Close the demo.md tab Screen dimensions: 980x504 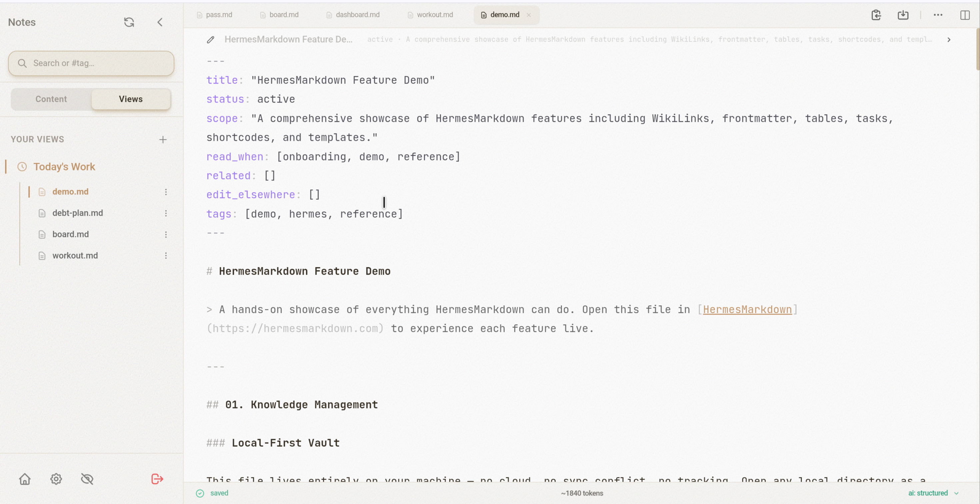click(529, 15)
